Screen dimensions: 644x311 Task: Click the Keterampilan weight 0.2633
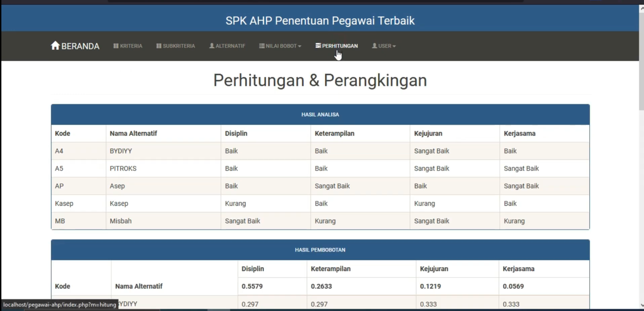(321, 286)
